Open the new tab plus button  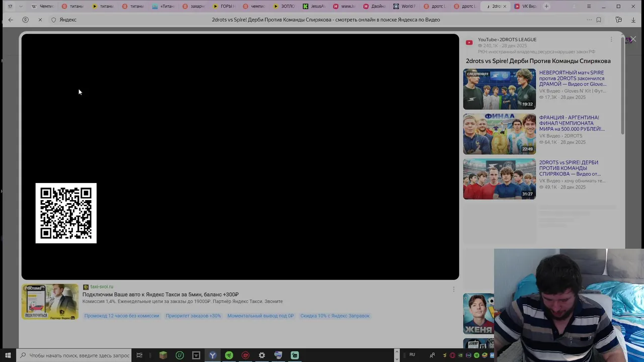[x=546, y=6]
